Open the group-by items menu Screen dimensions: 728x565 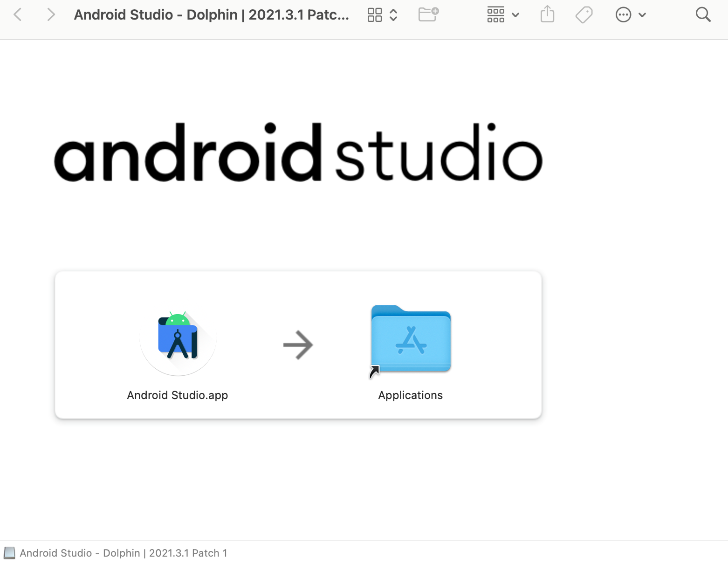coord(496,15)
